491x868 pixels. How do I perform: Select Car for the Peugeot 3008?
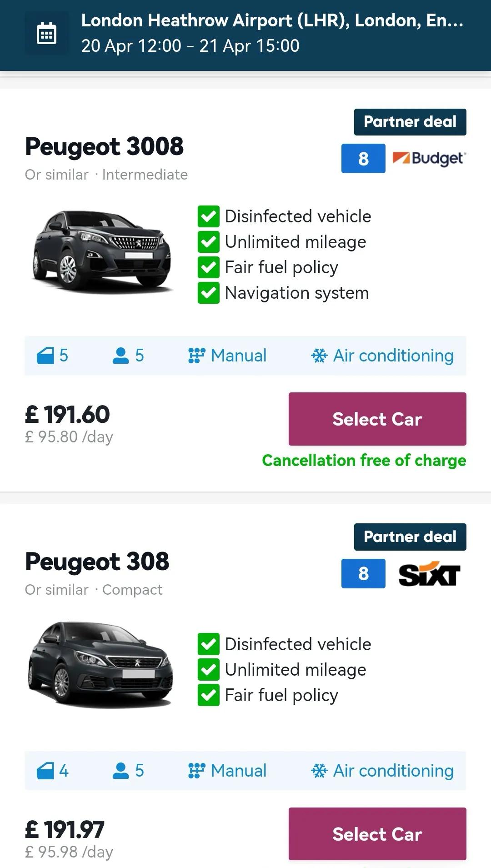(x=377, y=419)
